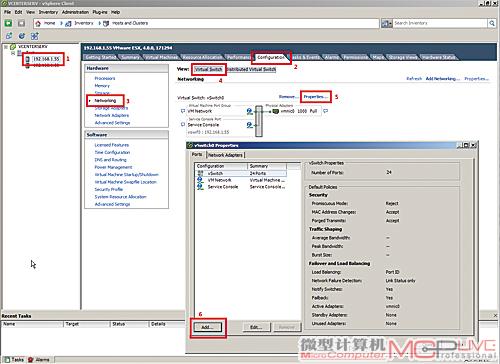The width and height of the screenshot is (500, 364).
Task: Close the Recent Tasks panel
Action: 495,315
